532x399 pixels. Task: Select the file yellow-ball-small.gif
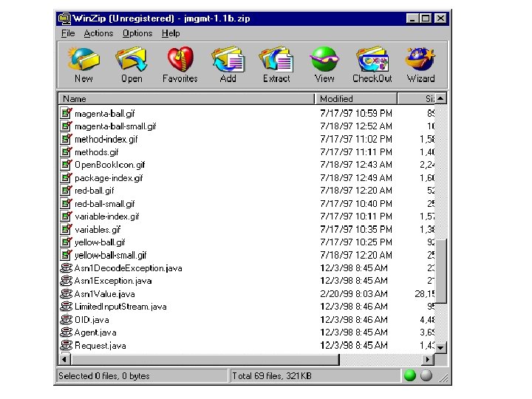tap(110, 255)
